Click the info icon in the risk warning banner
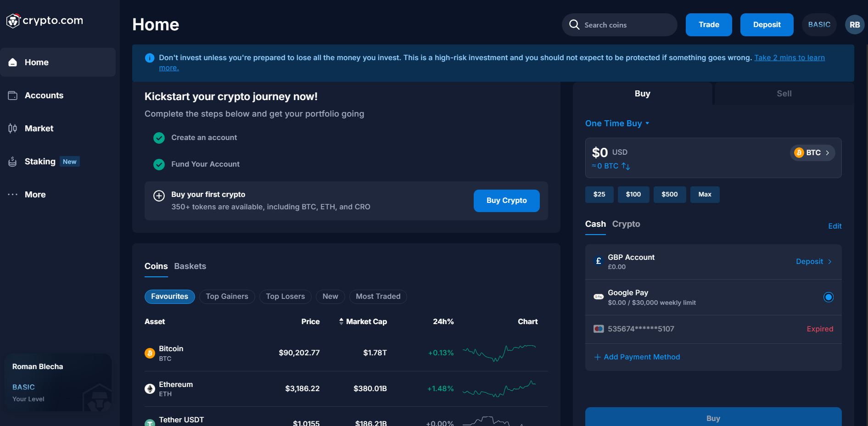This screenshot has width=868, height=426. pyautogui.click(x=149, y=57)
